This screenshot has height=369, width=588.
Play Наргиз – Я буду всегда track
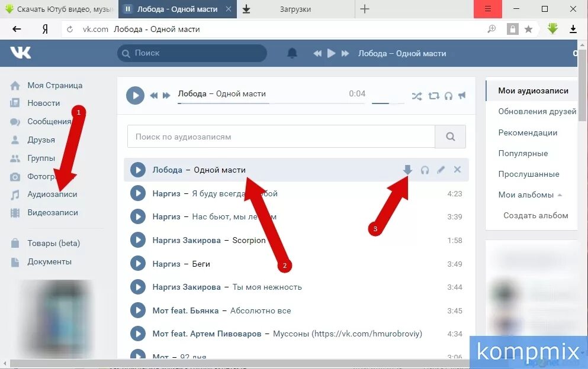click(138, 193)
